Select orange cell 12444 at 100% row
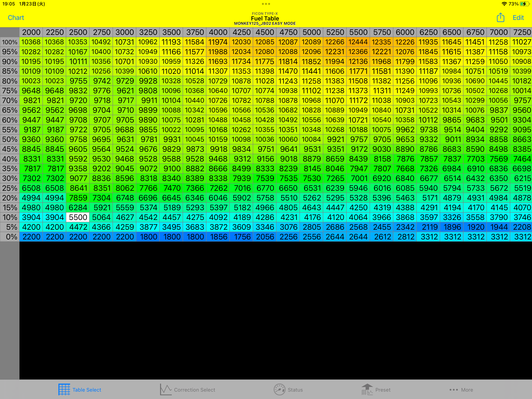Screen dimensions: 532x399 click(358, 42)
